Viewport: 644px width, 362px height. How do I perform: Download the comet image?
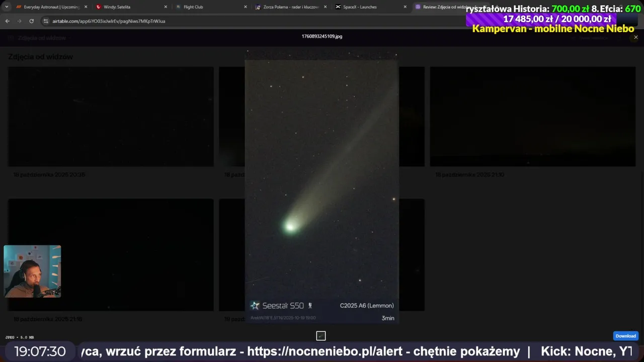pyautogui.click(x=625, y=336)
